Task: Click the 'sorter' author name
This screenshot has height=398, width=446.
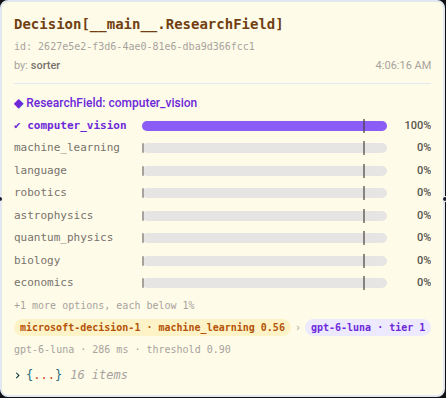Action: pos(46,65)
